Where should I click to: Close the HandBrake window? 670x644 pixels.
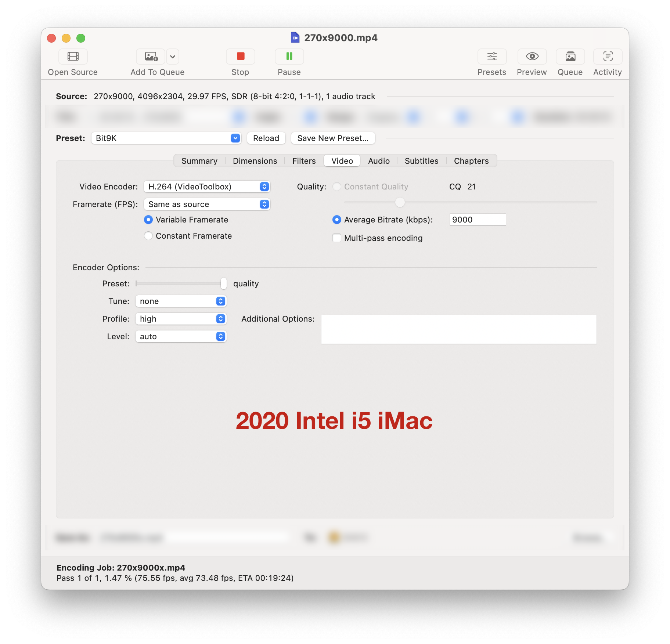[51, 38]
